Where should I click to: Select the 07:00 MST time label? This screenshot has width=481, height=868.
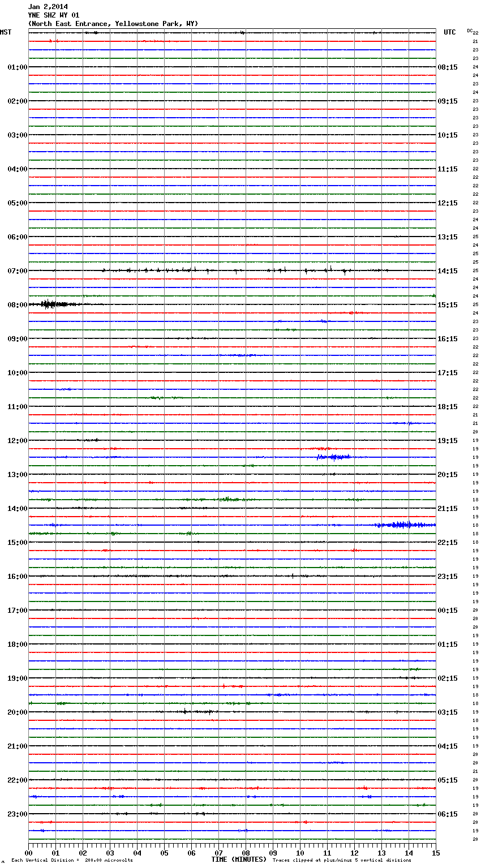coord(18,271)
